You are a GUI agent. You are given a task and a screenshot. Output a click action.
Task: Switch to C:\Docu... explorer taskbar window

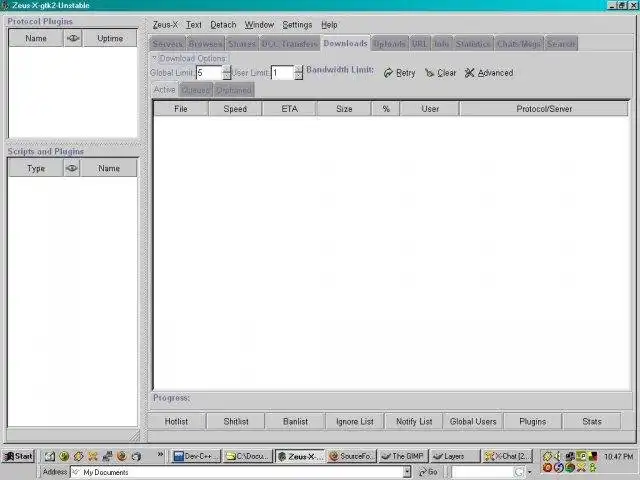pos(248,456)
